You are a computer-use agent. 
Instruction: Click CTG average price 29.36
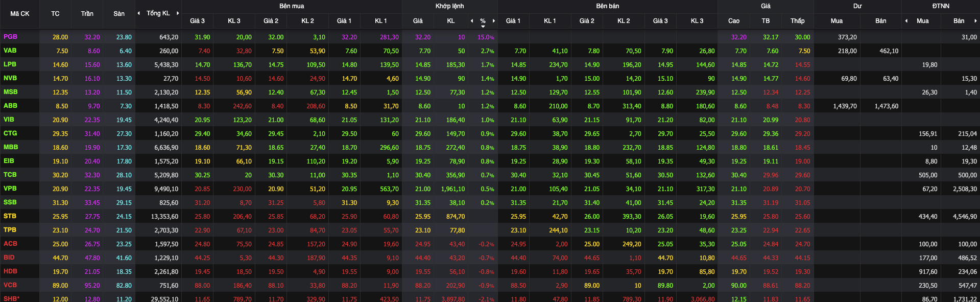click(771, 134)
